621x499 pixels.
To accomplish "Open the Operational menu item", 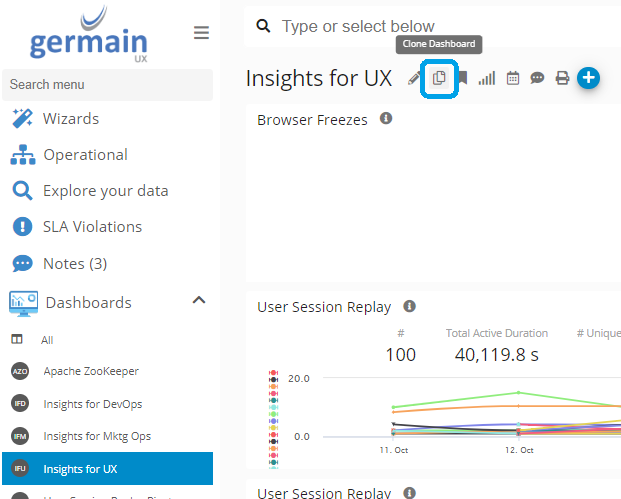I will pos(85,155).
